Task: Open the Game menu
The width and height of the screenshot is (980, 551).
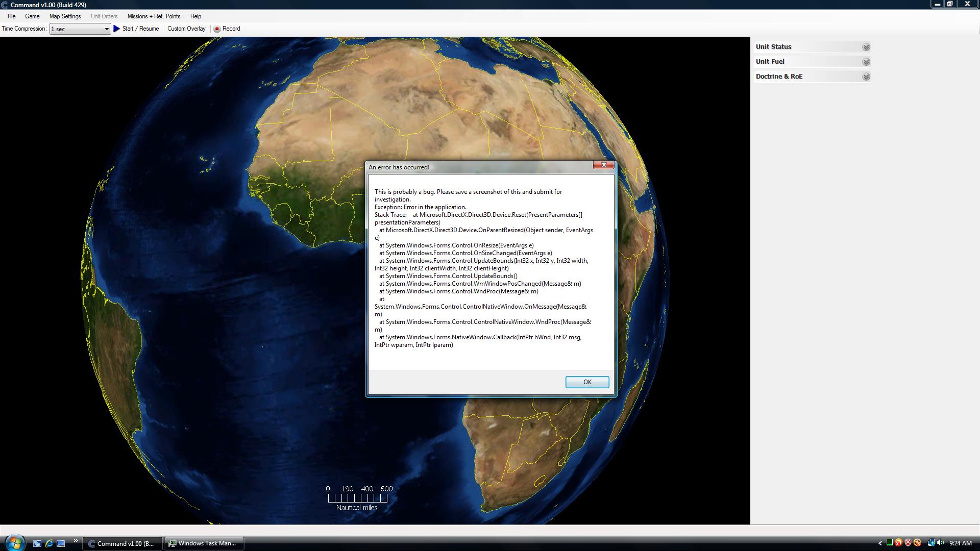Action: coord(32,16)
